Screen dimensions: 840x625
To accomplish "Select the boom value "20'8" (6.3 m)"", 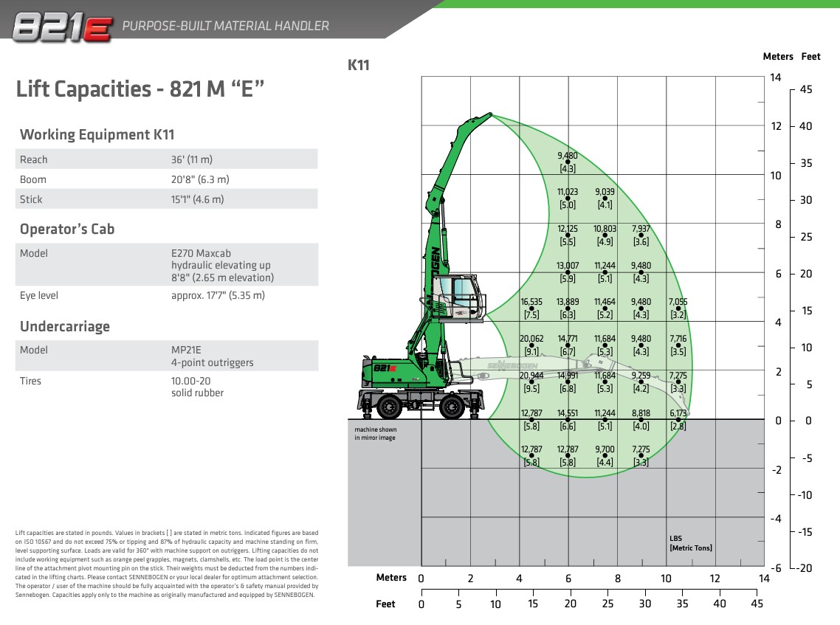I will (200, 179).
